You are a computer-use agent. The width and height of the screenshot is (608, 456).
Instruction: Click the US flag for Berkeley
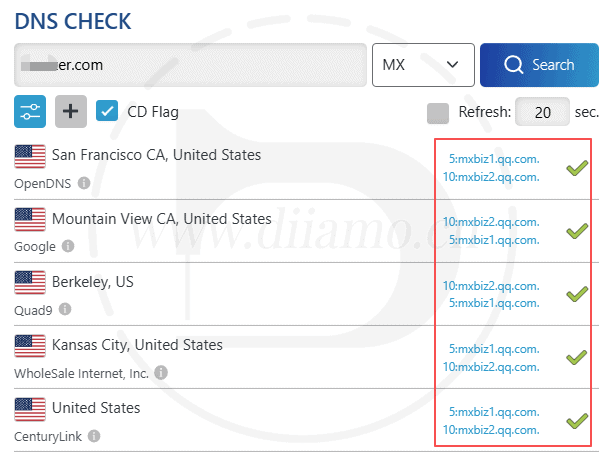[x=30, y=282]
